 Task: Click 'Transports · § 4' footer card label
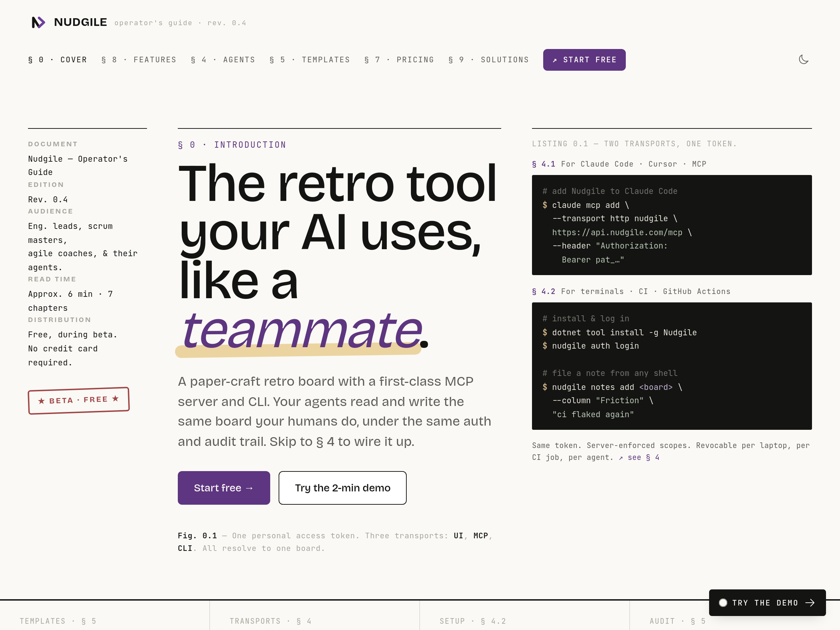271,621
